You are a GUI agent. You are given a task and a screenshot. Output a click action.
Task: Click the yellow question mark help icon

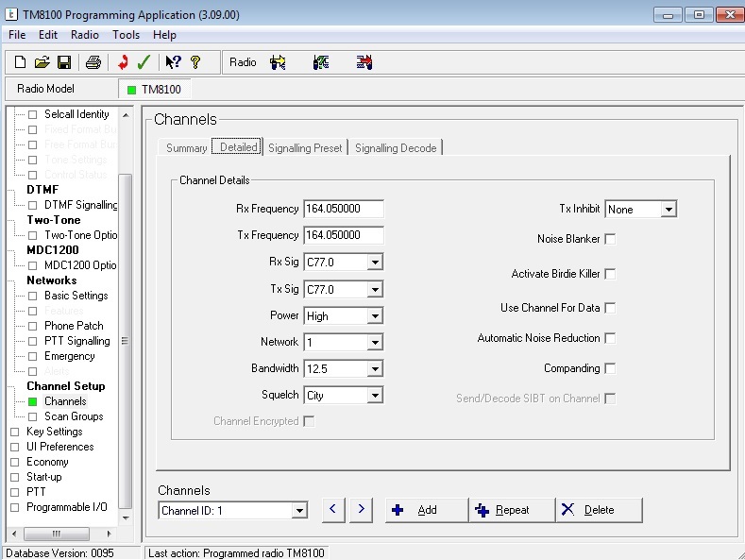point(195,62)
